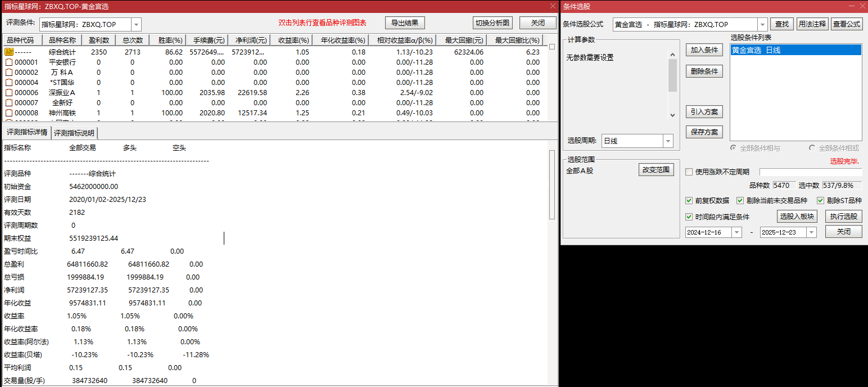Click the 导出结果 export button
This screenshot has height=387, width=868.
pyautogui.click(x=404, y=22)
